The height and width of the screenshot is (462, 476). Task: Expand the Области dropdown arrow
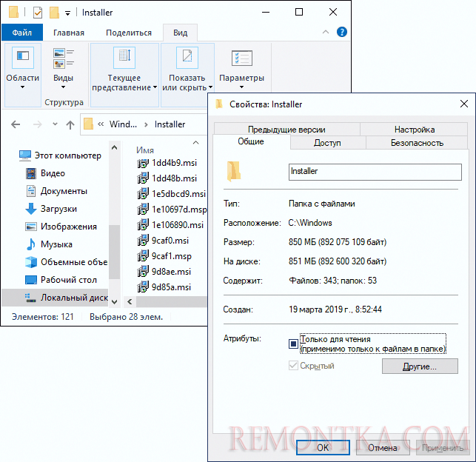coord(22,87)
